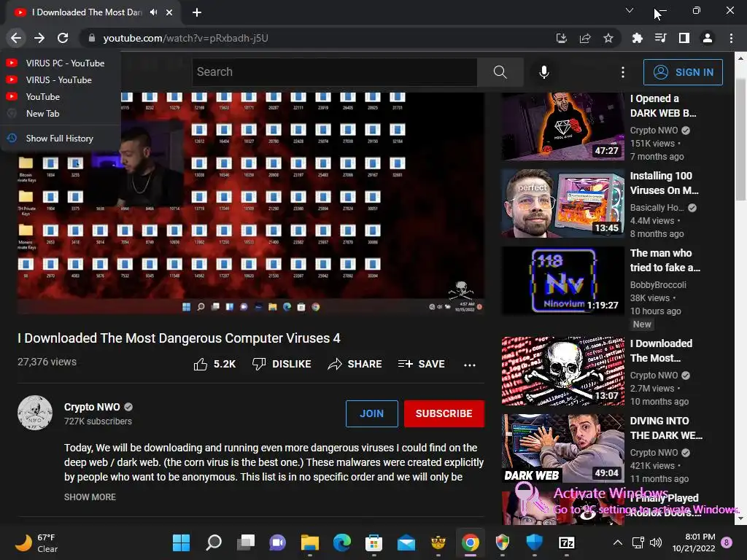The image size is (747, 560).
Task: Open Task View on the taskbar
Action: click(246, 542)
